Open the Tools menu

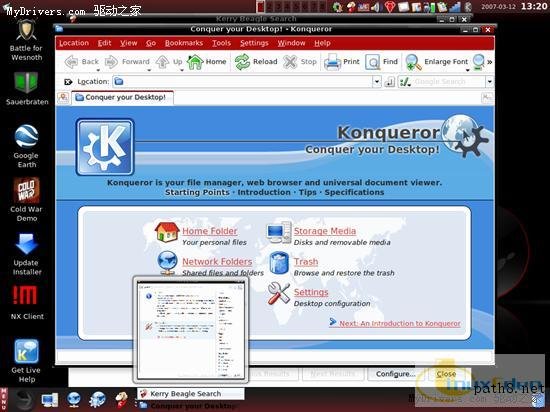pyautogui.click(x=221, y=43)
